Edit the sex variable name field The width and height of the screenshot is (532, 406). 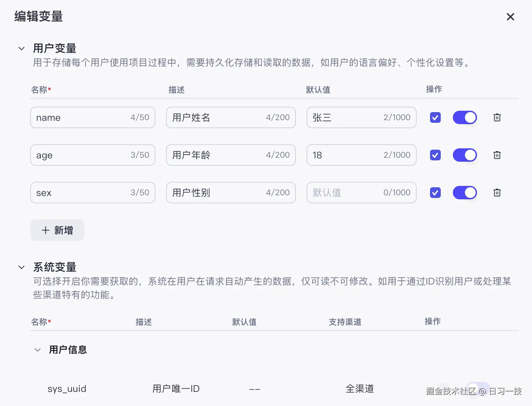tap(93, 193)
